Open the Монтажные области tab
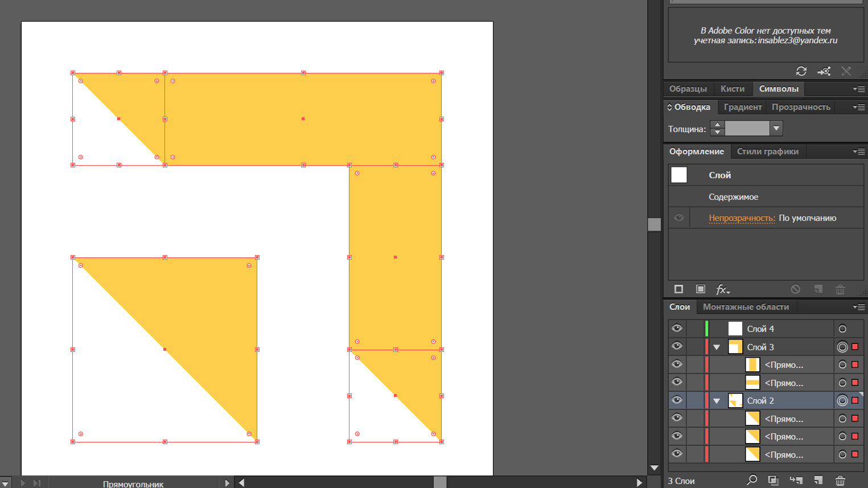The height and width of the screenshot is (488, 868). click(746, 307)
